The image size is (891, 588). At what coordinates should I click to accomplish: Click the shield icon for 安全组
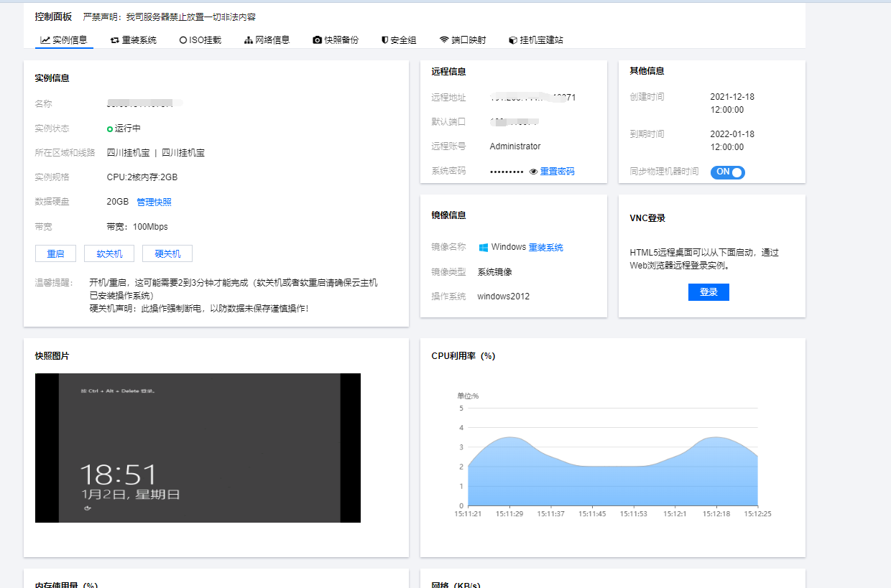click(x=384, y=40)
